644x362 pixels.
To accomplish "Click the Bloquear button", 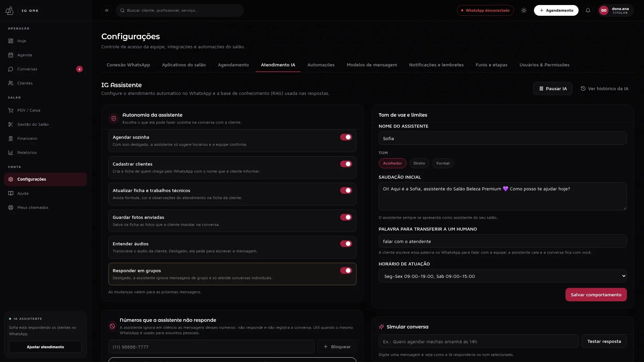I will pyautogui.click(x=337, y=347).
